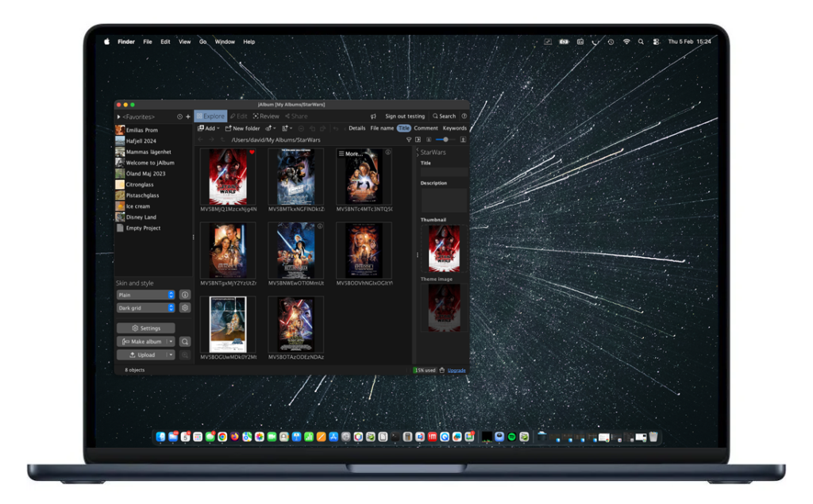
Task: Open recent projects clock icon
Action: click(x=179, y=117)
